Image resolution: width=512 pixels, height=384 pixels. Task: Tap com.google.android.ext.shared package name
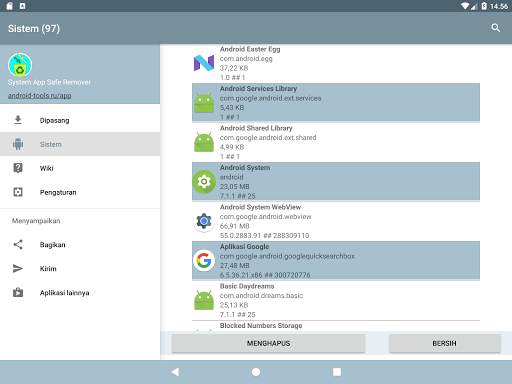tap(268, 138)
